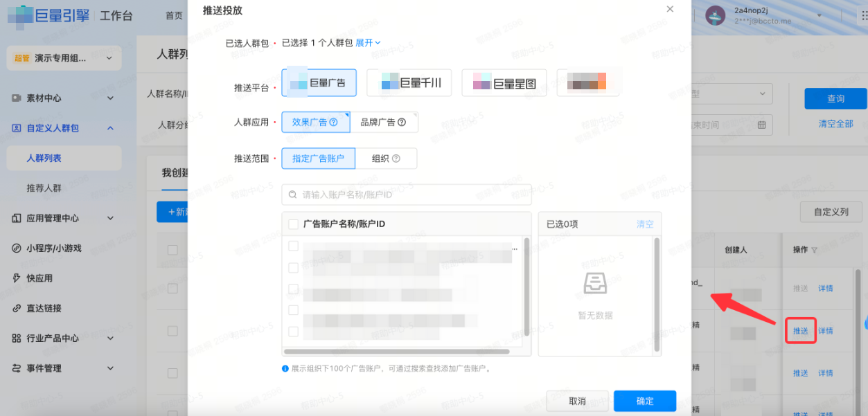
Task: Open the 演示专用组 organization dropdown
Action: (64, 58)
